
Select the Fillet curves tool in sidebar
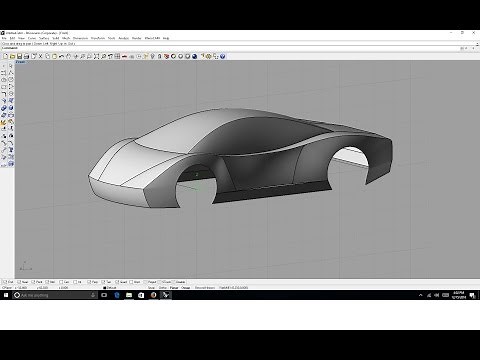(4, 94)
